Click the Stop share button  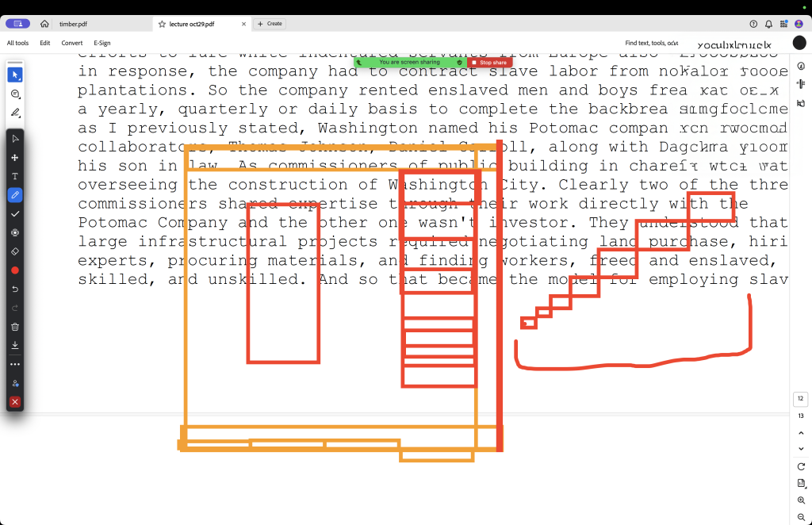(488, 62)
